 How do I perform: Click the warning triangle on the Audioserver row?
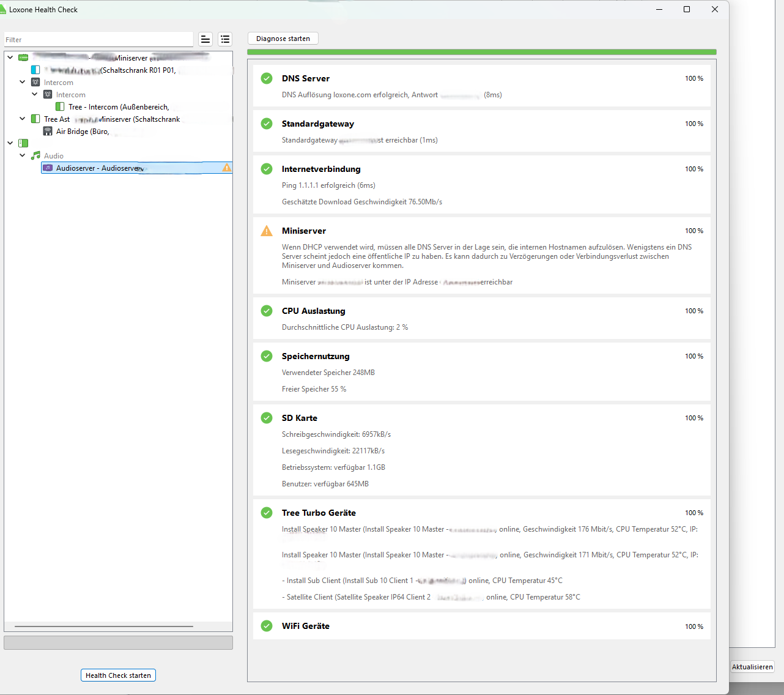[227, 168]
